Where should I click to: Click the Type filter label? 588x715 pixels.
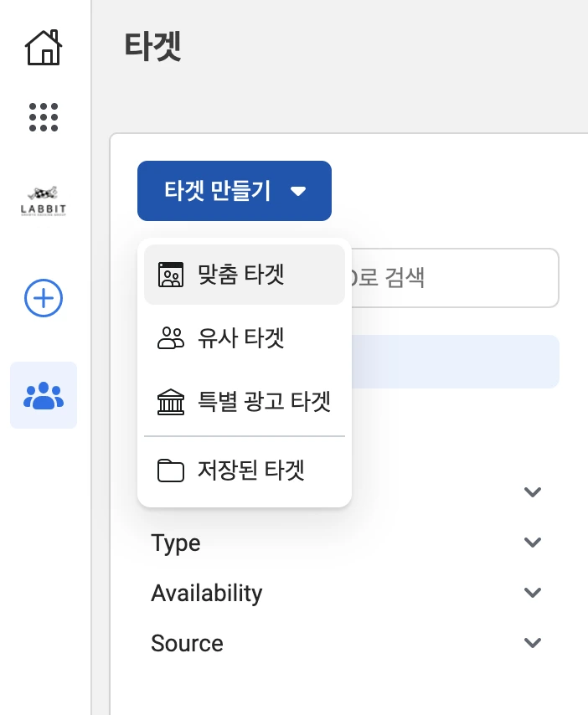coord(176,543)
